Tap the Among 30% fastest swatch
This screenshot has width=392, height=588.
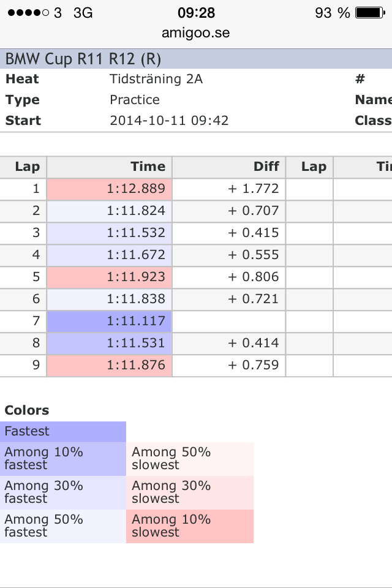click(63, 492)
